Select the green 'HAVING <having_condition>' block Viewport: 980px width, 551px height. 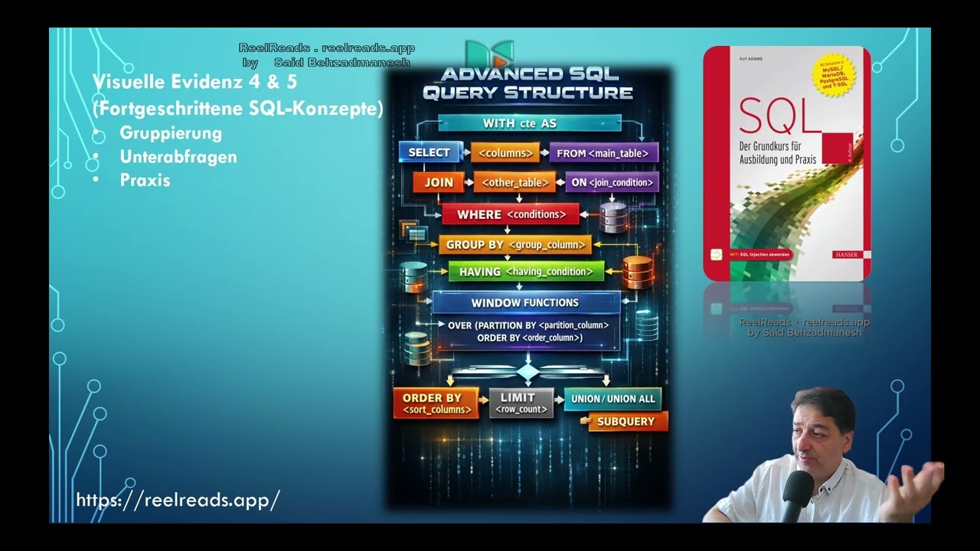526,272
